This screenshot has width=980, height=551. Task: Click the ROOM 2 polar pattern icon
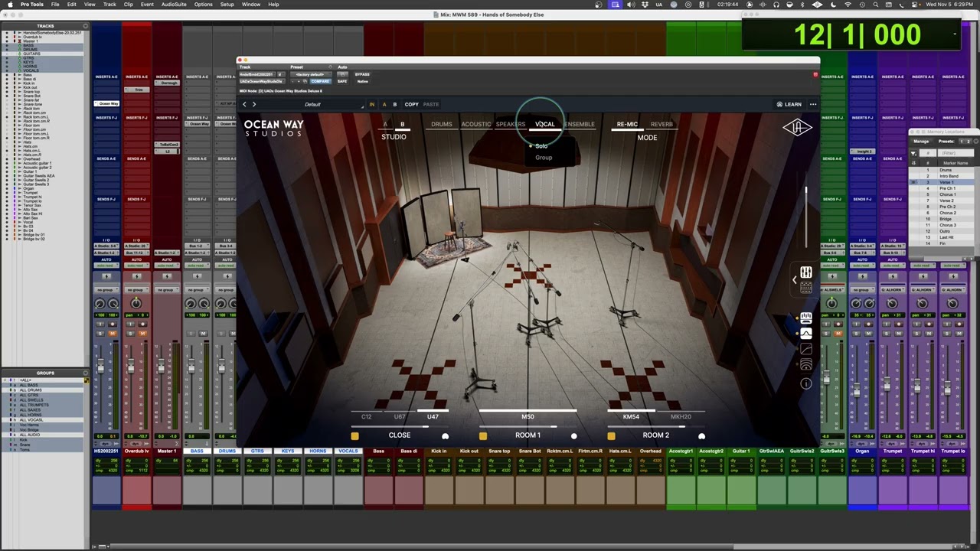pyautogui.click(x=701, y=436)
